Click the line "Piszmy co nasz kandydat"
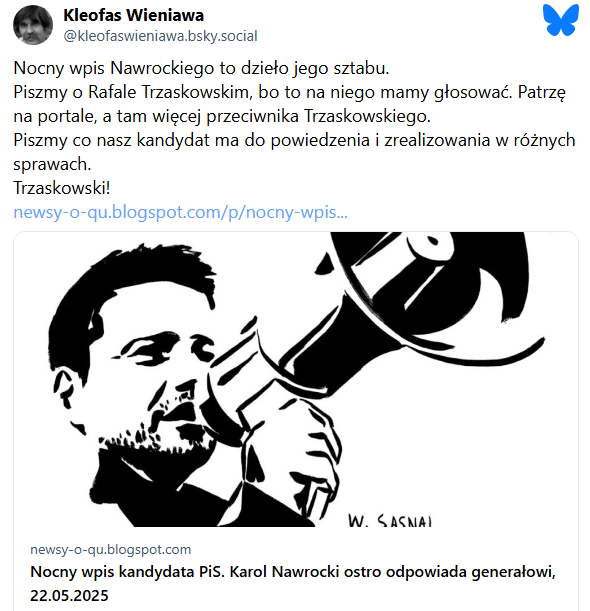This screenshot has width=590, height=611. [x=294, y=140]
